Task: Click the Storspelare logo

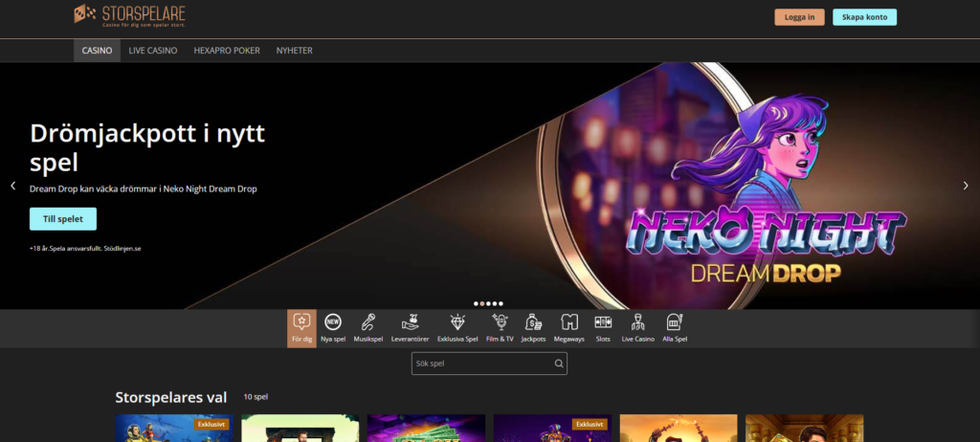Action: (129, 15)
